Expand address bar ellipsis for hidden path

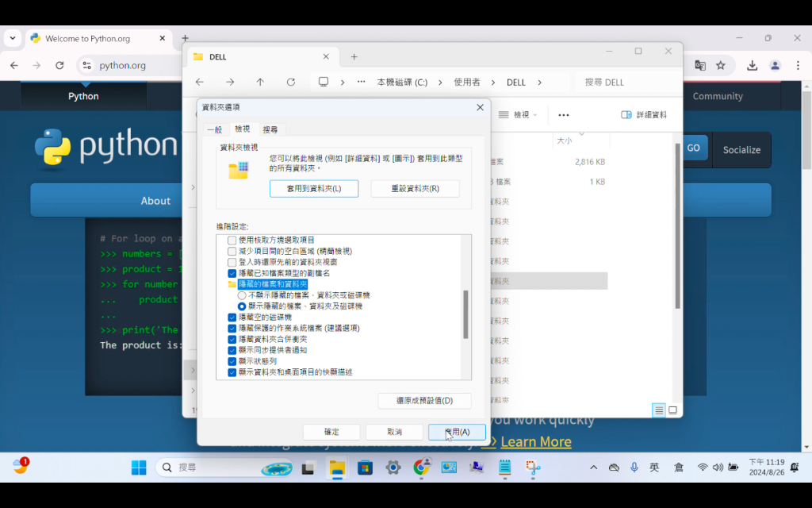361,82
